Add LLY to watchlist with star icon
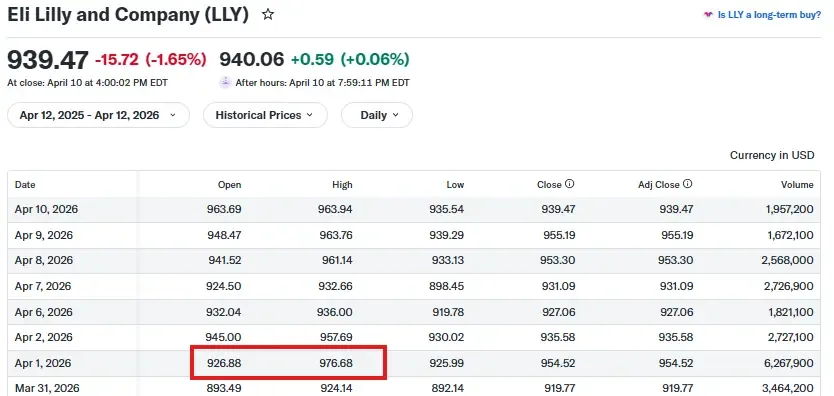Image resolution: width=834 pixels, height=396 pixels. [268, 15]
